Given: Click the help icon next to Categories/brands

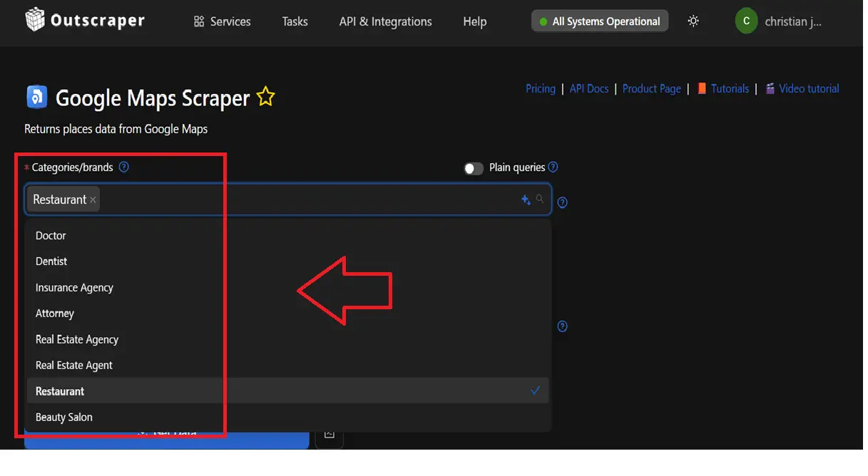Looking at the screenshot, I should (x=124, y=167).
